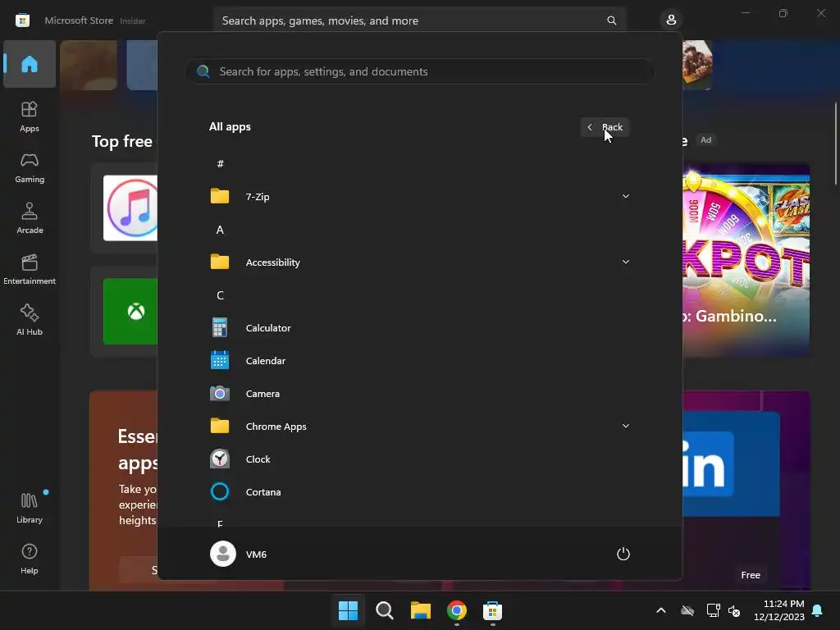Click the Windows Start button on taskbar

click(348, 610)
